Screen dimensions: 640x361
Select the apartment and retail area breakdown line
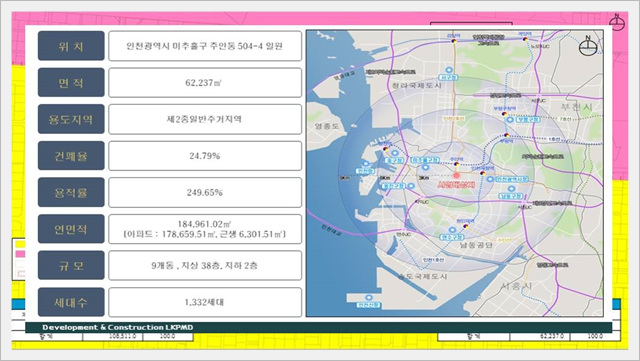204,234
